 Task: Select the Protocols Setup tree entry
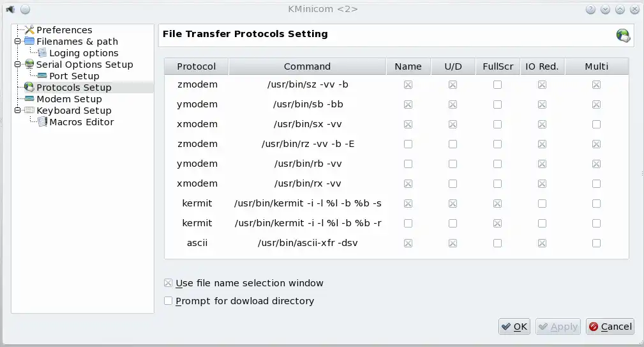tap(74, 88)
